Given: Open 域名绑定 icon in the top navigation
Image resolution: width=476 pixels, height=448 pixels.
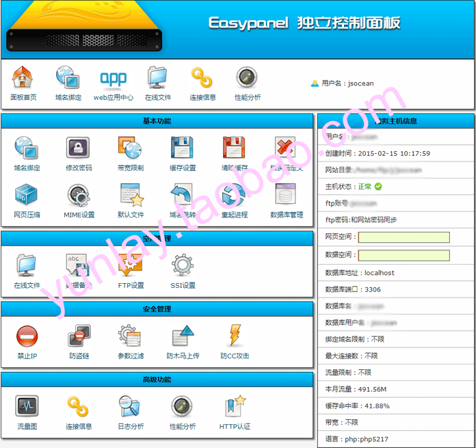Looking at the screenshot, I should coord(68,77).
